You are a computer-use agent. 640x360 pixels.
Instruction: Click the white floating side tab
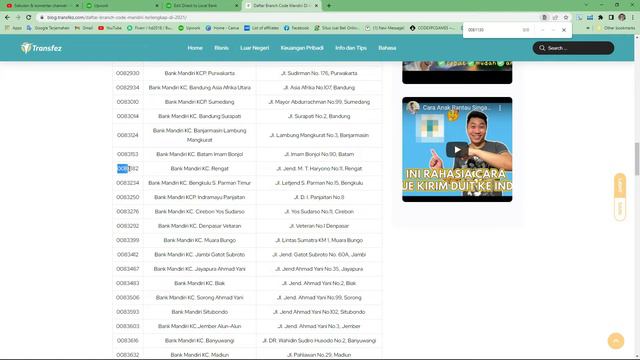[620, 209]
